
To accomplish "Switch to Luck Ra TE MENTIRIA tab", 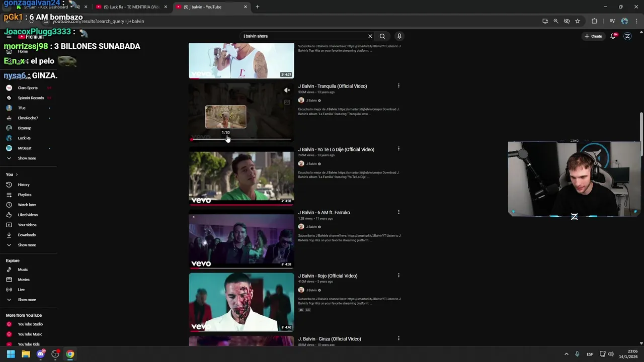I will tap(131, 7).
